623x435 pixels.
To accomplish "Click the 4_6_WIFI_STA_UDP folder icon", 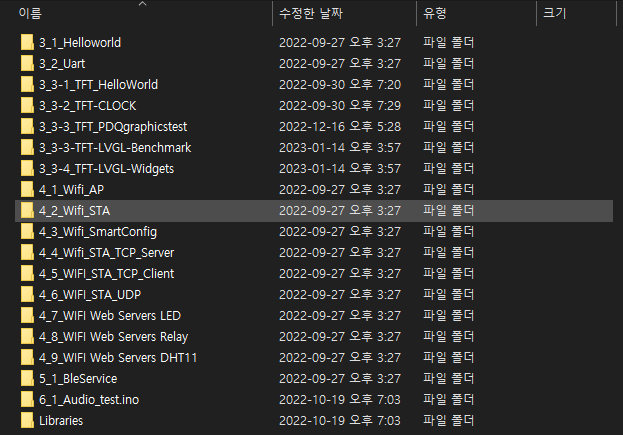I will 27,295.
